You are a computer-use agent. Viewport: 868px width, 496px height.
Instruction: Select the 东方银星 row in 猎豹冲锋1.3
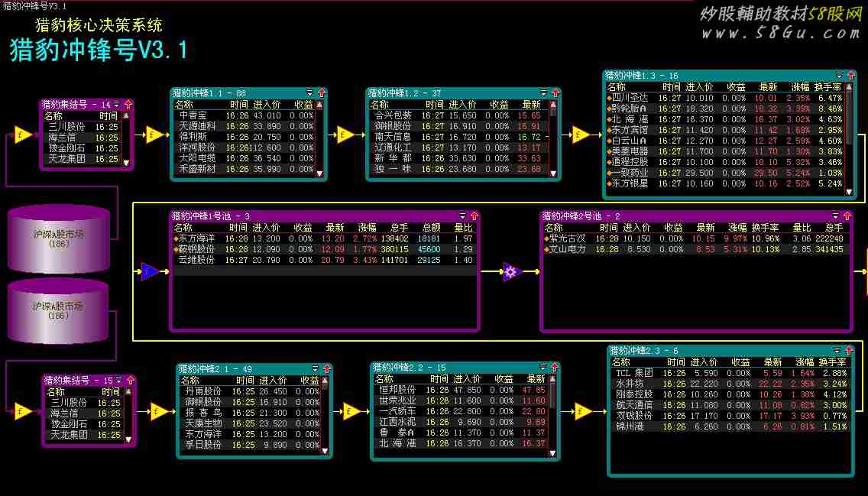(x=725, y=183)
